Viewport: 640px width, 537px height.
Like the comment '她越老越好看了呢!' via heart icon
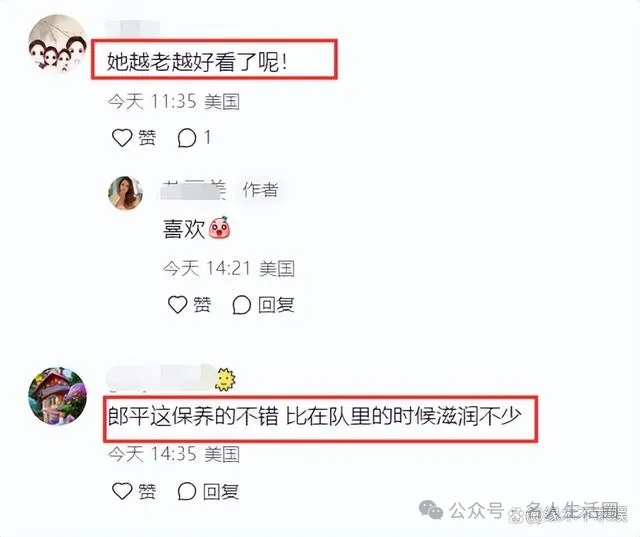coord(122,138)
